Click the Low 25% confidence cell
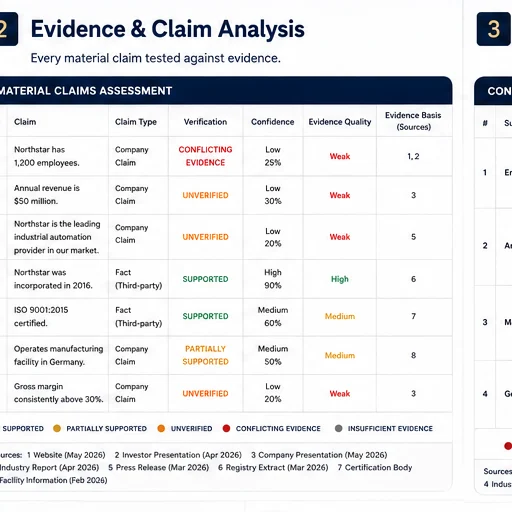 [x=273, y=156]
